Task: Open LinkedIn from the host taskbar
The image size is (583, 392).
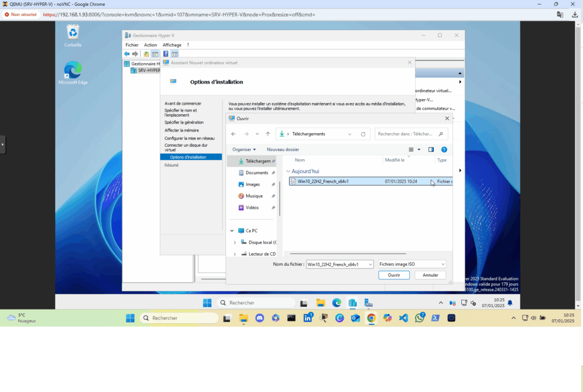Action: click(x=308, y=318)
